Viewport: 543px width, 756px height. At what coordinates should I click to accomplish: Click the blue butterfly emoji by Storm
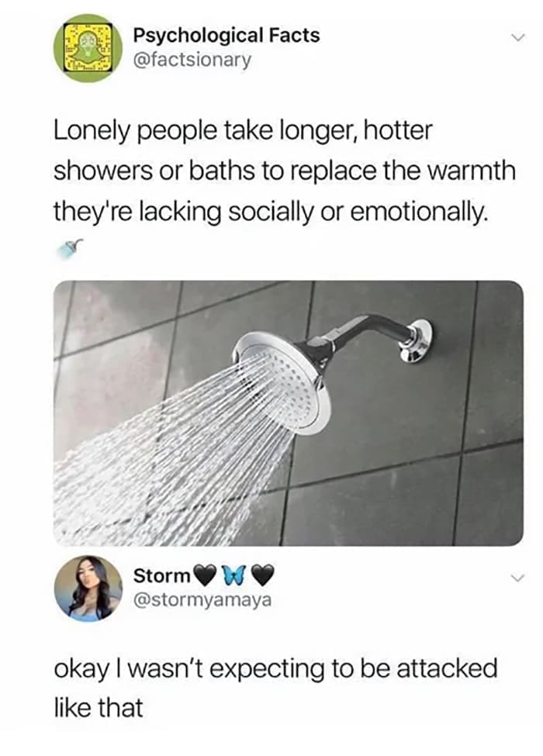[x=233, y=575]
